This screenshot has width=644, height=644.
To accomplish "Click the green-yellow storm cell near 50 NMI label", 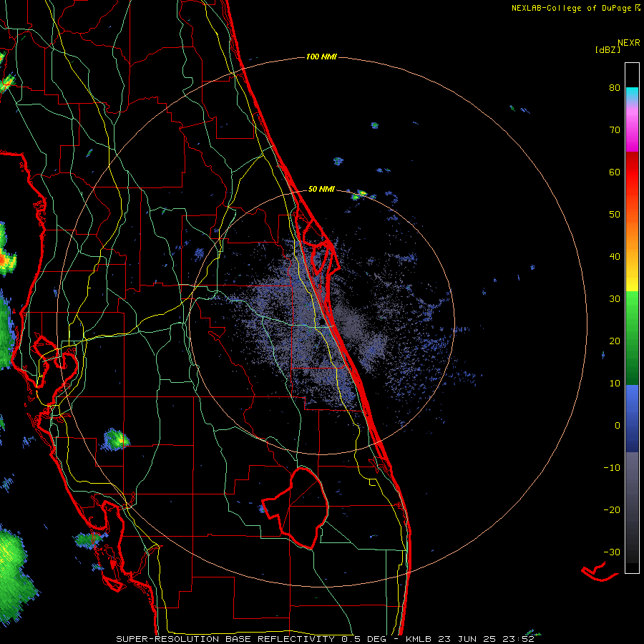I will point(359,195).
